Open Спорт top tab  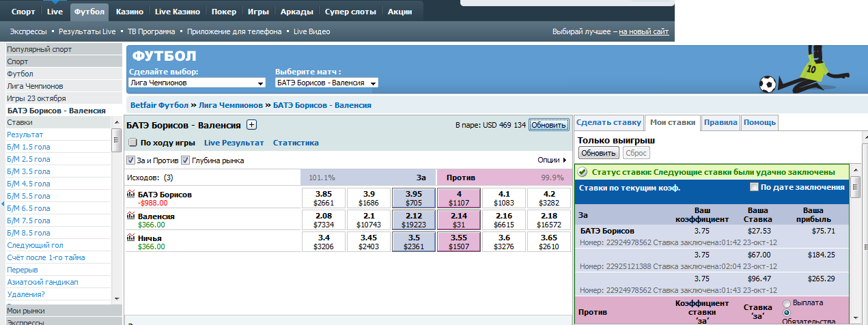click(x=24, y=12)
